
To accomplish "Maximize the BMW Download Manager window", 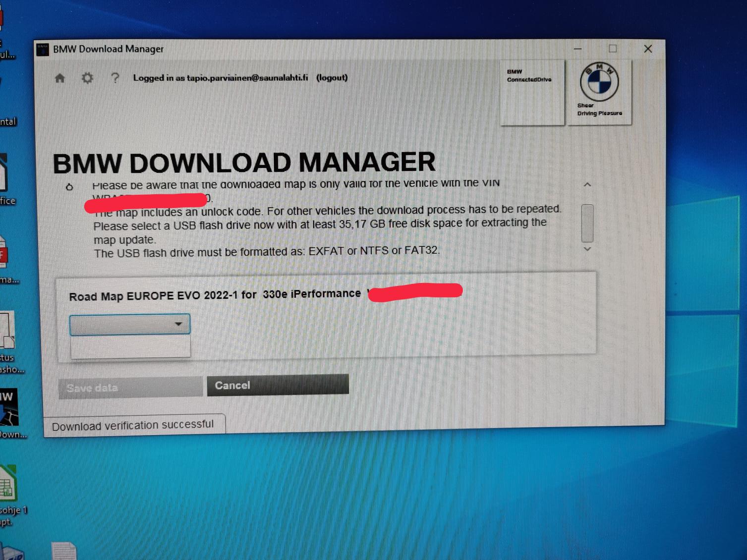I will click(x=613, y=49).
